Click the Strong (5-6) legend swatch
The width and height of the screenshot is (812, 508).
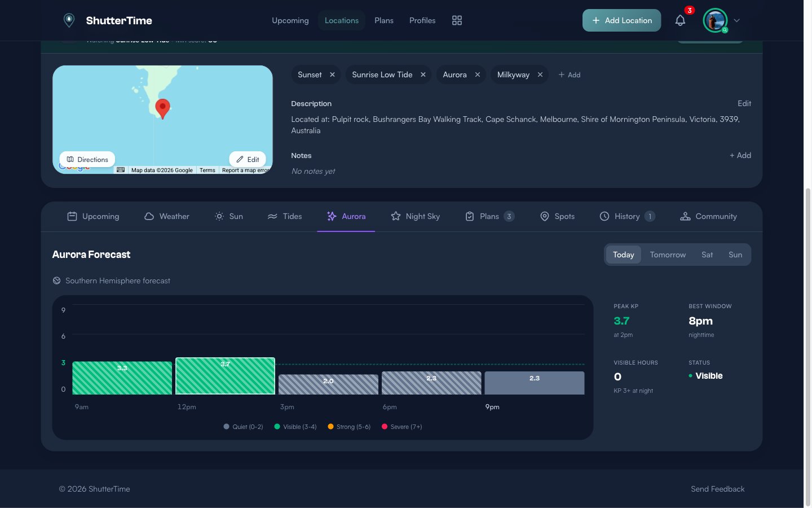click(330, 427)
